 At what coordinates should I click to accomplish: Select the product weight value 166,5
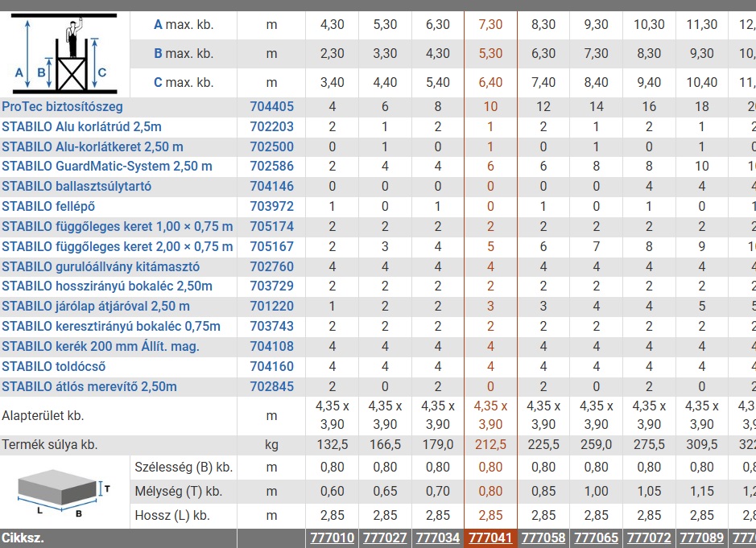(385, 444)
